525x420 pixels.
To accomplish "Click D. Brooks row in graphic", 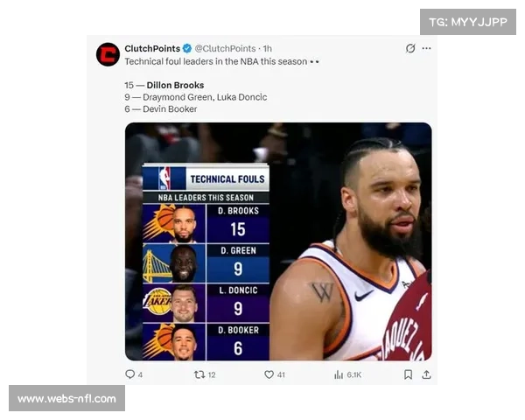I will tap(206, 223).
